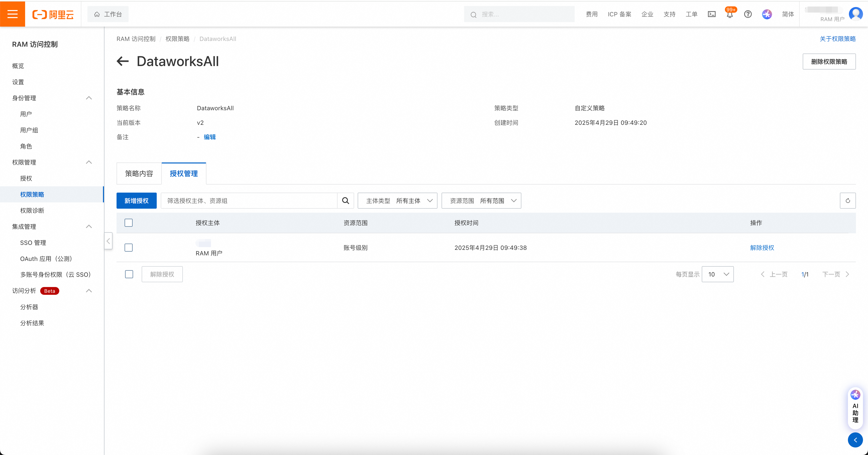
Task: Open ICP 备案 in the top menu
Action: tap(619, 14)
